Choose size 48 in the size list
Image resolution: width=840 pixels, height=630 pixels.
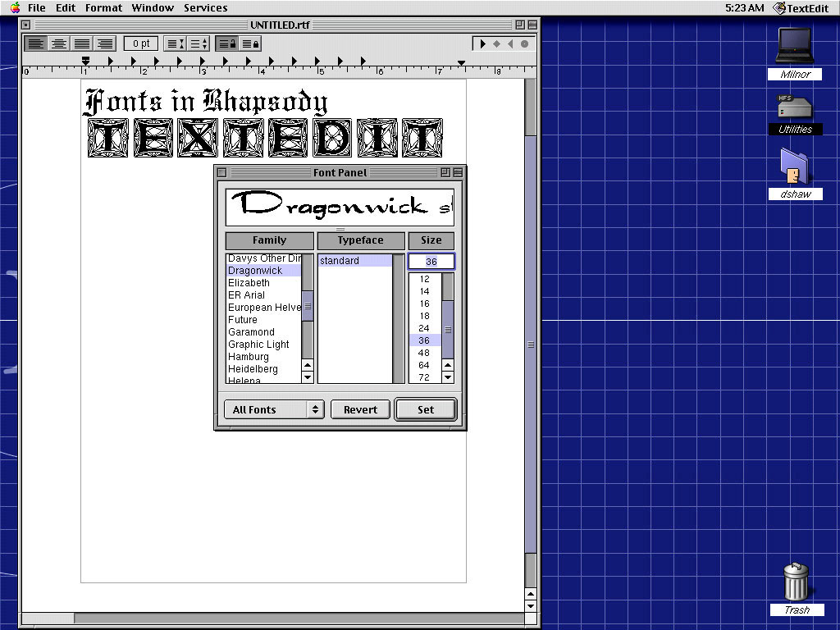425,353
